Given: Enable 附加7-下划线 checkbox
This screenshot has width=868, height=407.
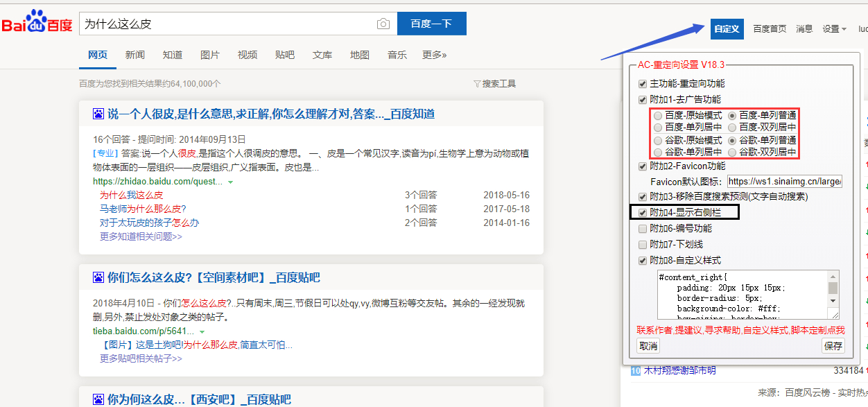Looking at the screenshot, I should point(642,244).
